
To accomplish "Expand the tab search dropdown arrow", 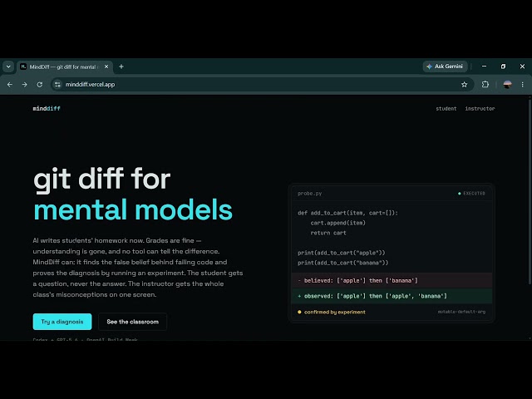I will [x=8, y=66].
